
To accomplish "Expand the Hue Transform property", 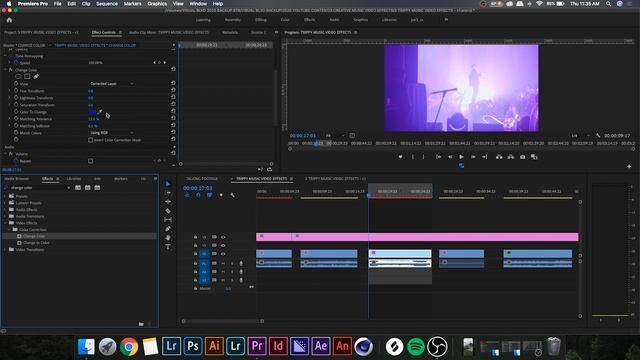I will point(9,91).
